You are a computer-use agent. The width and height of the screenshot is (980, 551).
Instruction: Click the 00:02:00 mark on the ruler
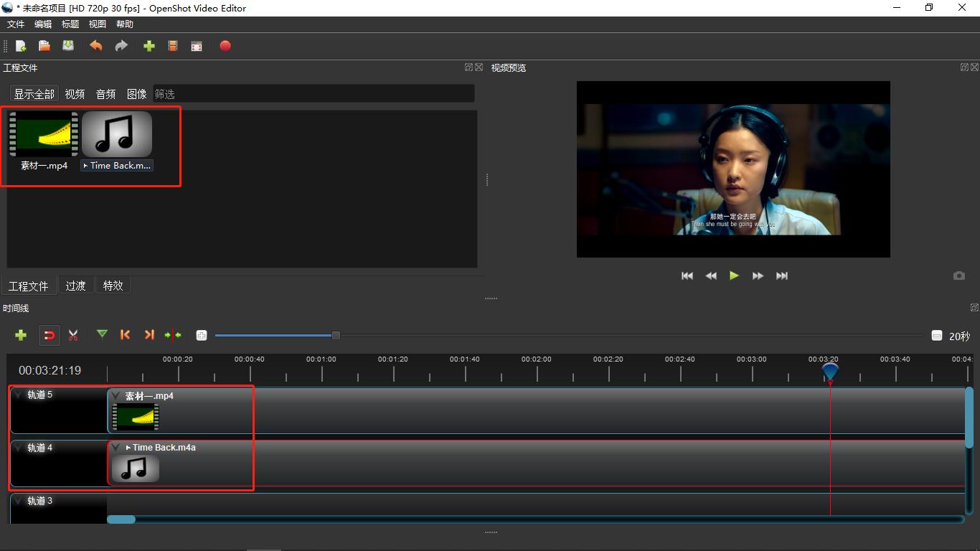[x=537, y=359]
